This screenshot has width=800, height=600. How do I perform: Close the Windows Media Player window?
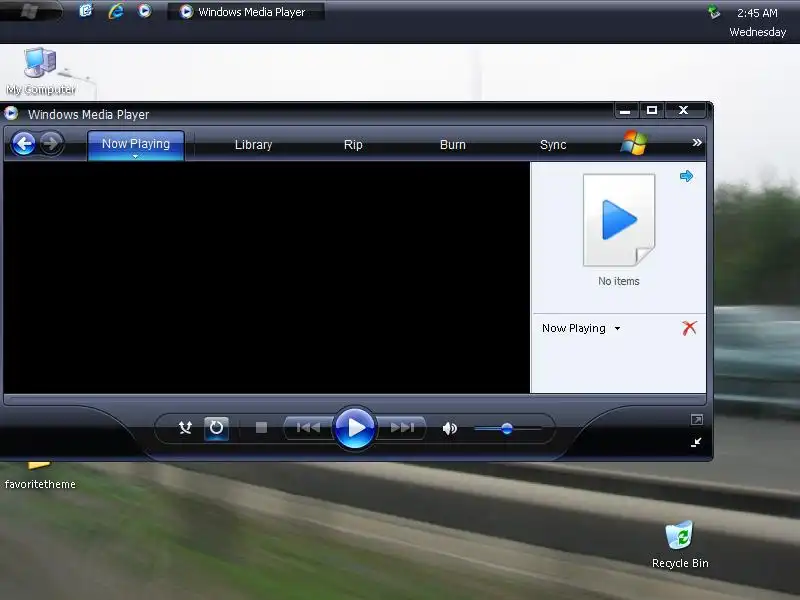pos(684,110)
